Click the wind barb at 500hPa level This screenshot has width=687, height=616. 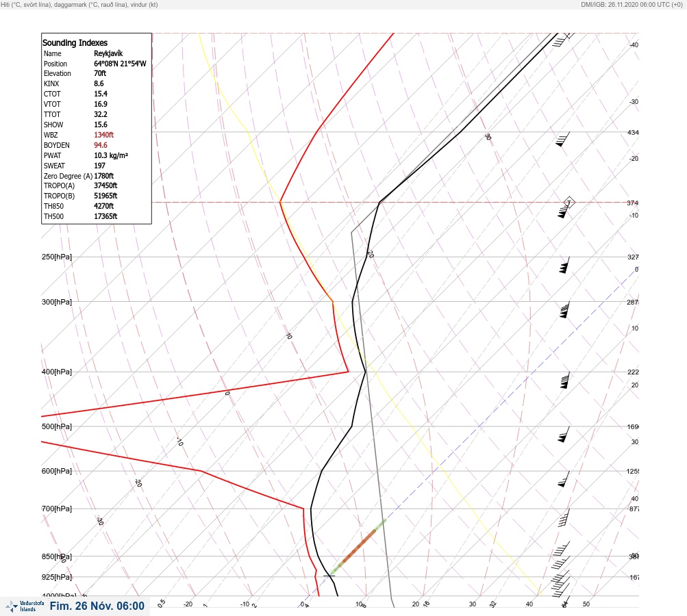tap(564, 435)
